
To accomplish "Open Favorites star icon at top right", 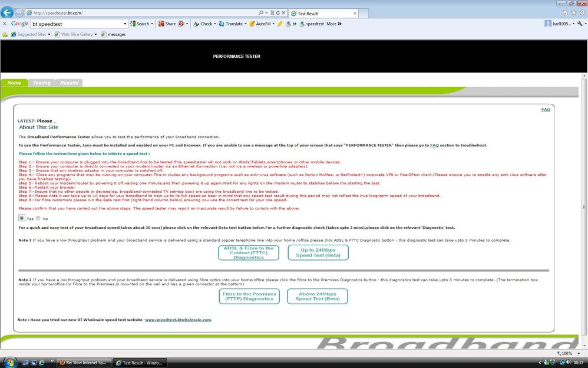I will [574, 12].
